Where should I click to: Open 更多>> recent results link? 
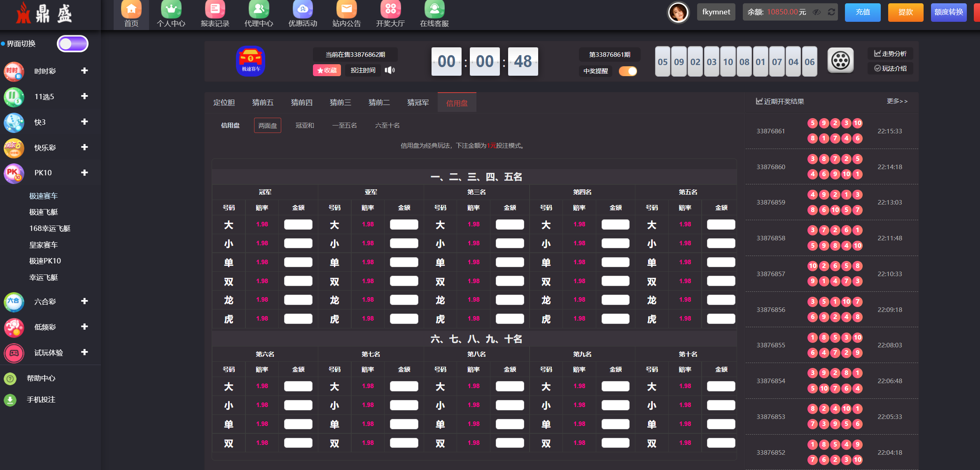click(897, 101)
